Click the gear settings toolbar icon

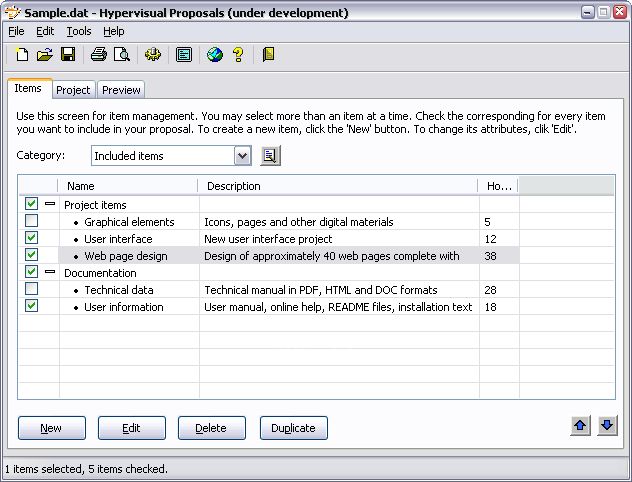coord(153,55)
